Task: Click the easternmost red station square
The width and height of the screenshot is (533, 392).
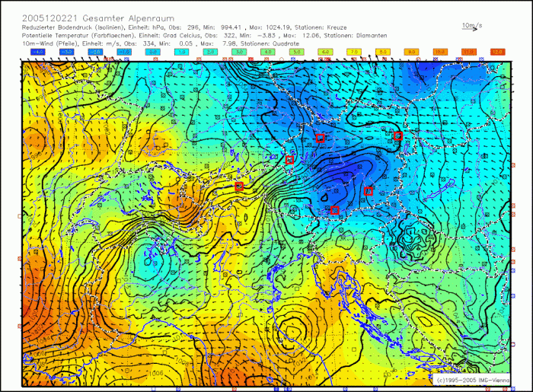Action: tap(397, 135)
